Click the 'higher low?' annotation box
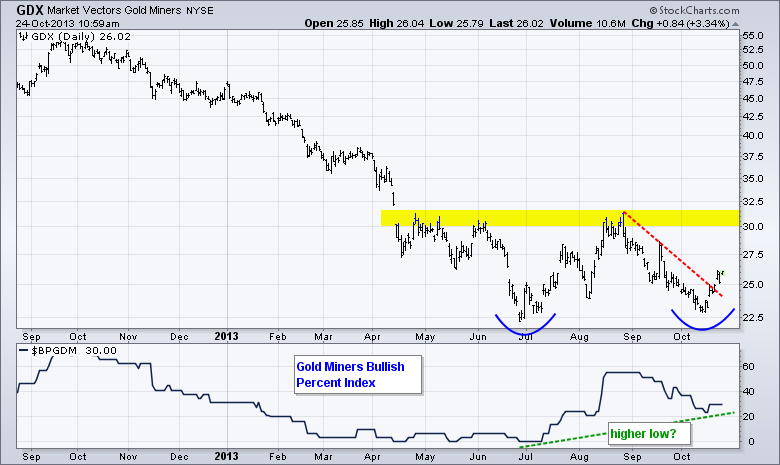Viewport: 780px width, 465px height. (x=649, y=434)
